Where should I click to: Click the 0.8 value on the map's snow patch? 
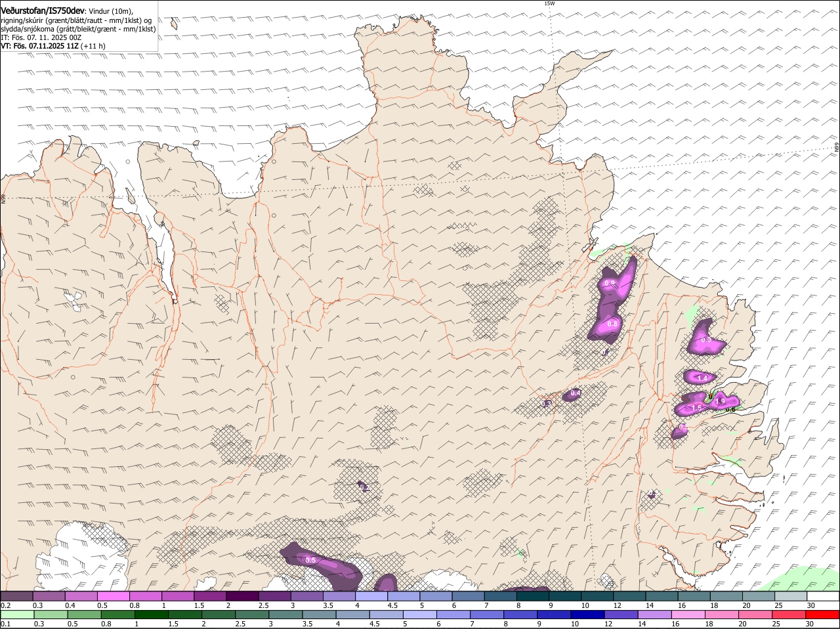pyautogui.click(x=613, y=324)
